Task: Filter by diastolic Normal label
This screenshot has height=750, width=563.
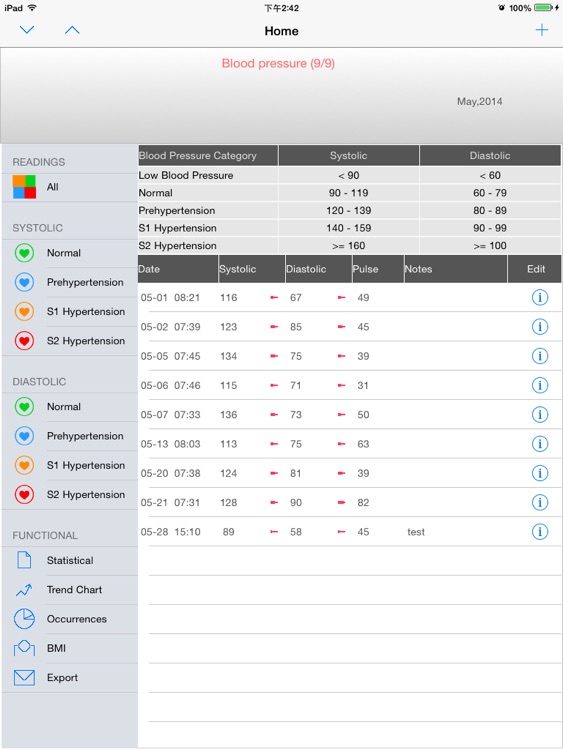Action: click(x=64, y=407)
